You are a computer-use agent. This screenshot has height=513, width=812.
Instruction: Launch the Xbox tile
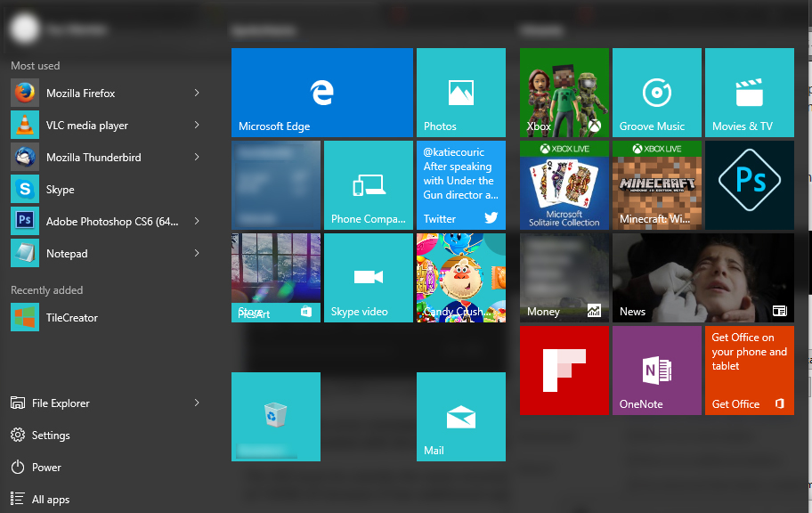[x=564, y=93]
